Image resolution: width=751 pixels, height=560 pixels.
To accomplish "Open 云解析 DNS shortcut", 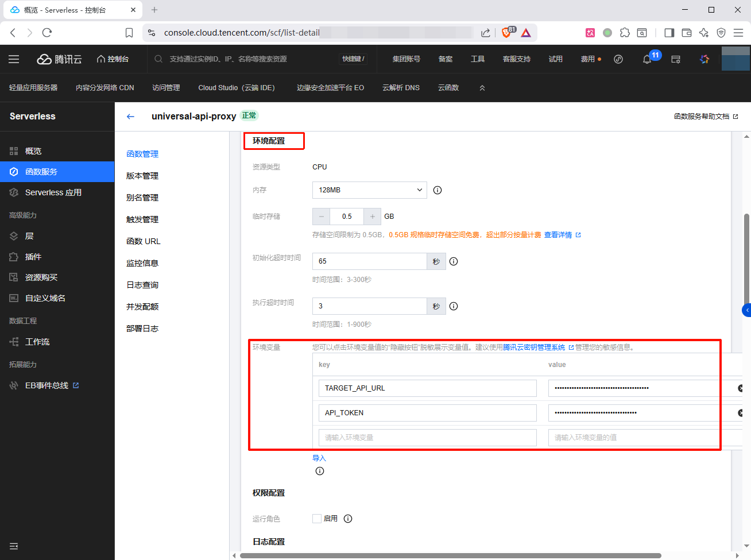I will (x=401, y=88).
